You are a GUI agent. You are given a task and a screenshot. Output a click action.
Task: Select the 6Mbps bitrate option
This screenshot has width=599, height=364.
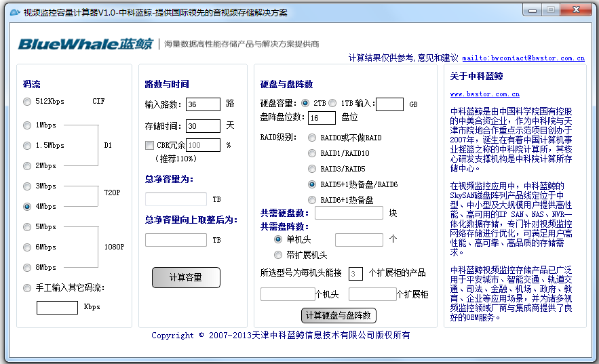coord(27,247)
